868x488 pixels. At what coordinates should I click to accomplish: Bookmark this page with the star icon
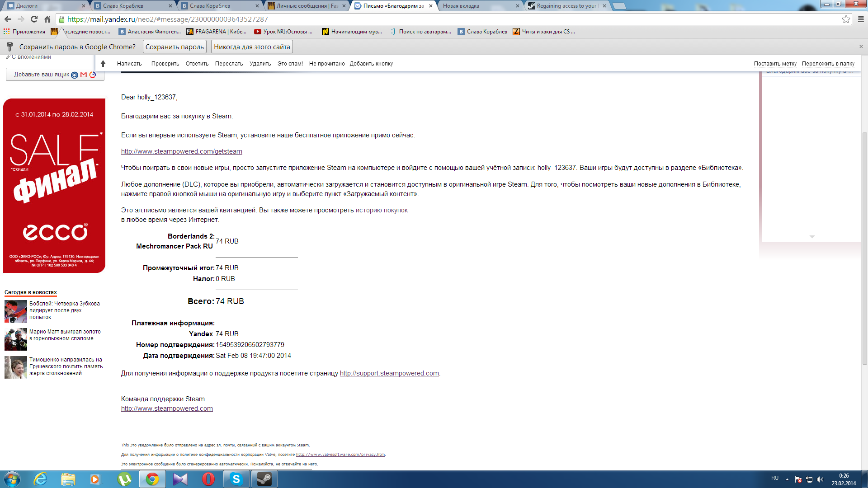click(846, 19)
